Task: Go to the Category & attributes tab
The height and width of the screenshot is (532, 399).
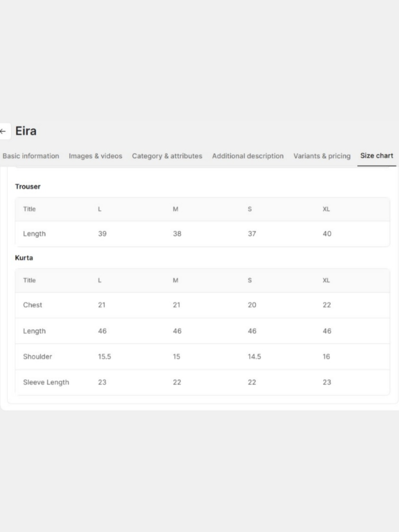Action: point(167,156)
